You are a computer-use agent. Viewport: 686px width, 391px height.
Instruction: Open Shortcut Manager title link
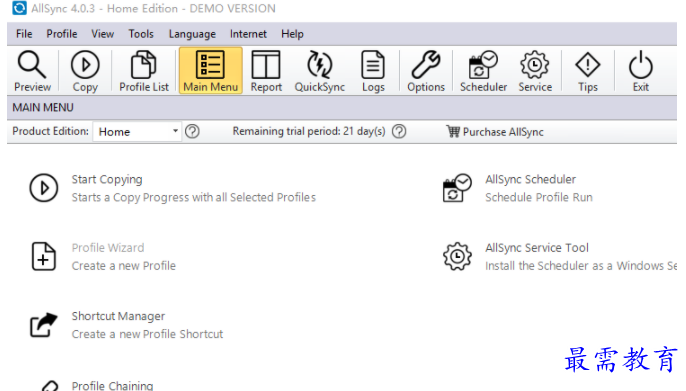(118, 316)
